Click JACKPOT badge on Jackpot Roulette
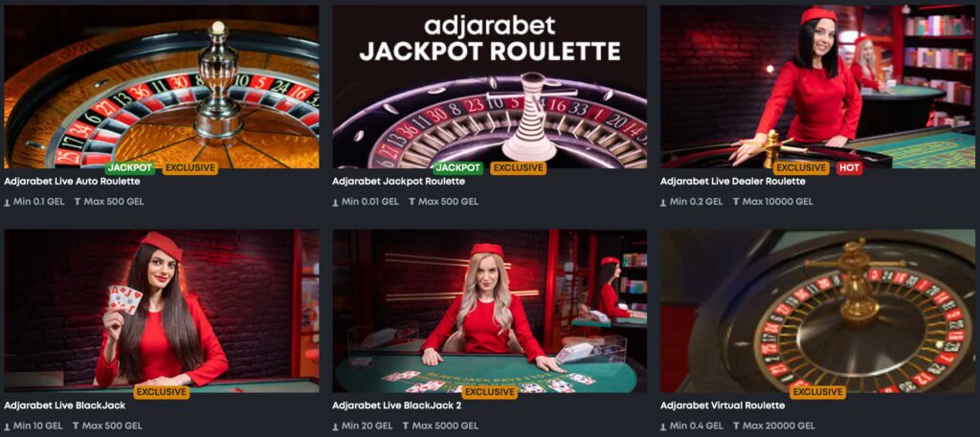Screen dimensions: 980x437 tap(458, 168)
